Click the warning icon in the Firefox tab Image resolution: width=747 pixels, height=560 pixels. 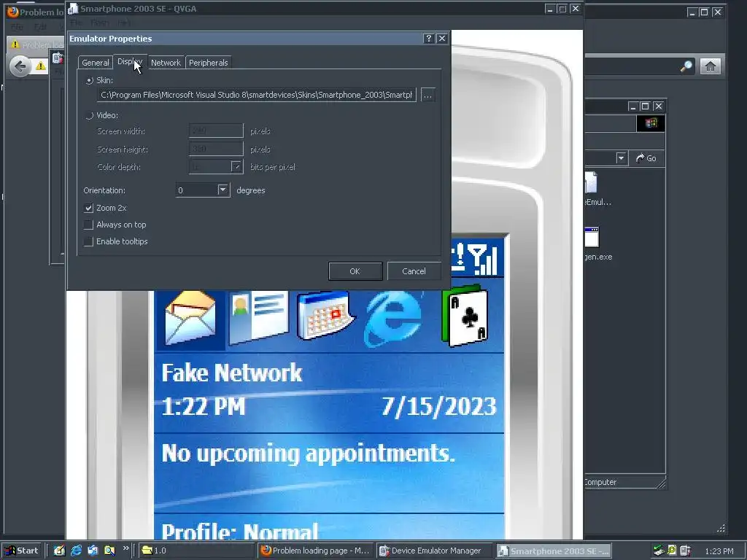tap(15, 44)
